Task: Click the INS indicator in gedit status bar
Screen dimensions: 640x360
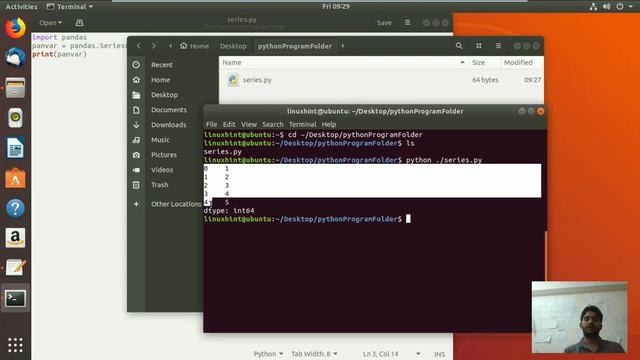Action: (439, 354)
